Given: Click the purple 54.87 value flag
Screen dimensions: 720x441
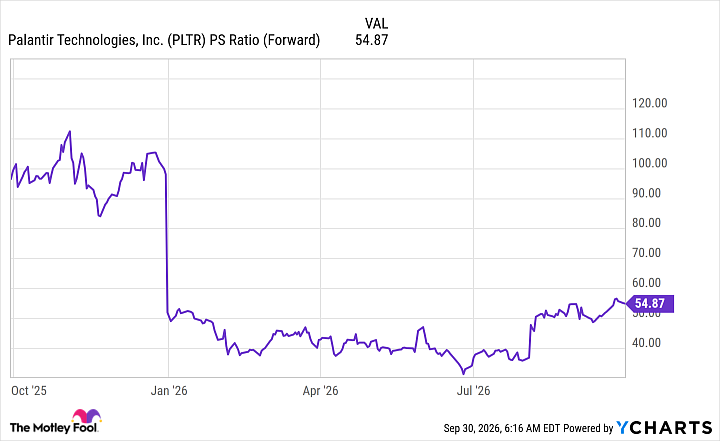Looking at the screenshot, I should click(650, 304).
